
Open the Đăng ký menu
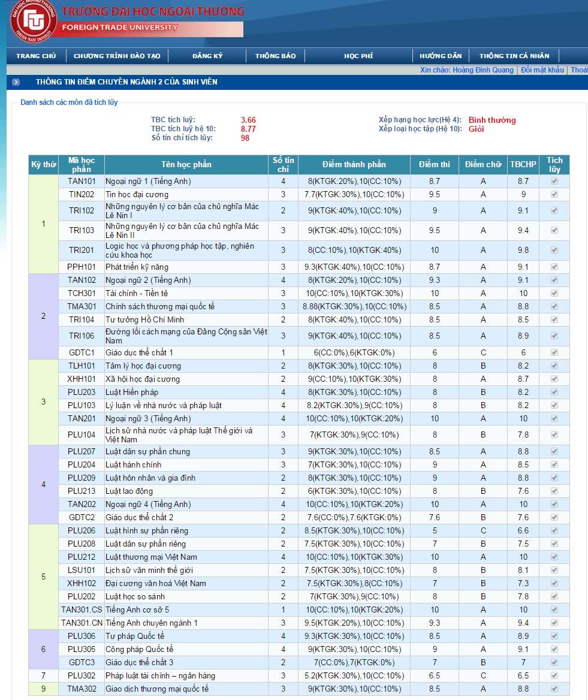coord(207,56)
